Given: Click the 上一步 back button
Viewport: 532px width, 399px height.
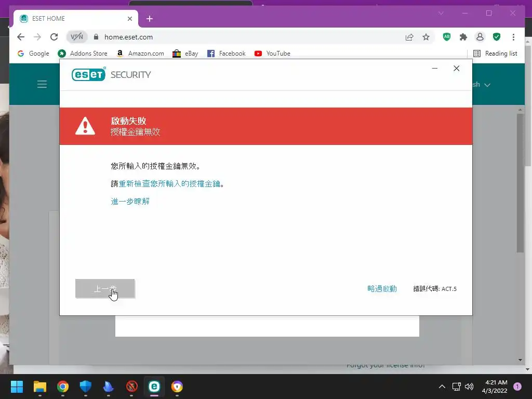Looking at the screenshot, I should click(105, 288).
